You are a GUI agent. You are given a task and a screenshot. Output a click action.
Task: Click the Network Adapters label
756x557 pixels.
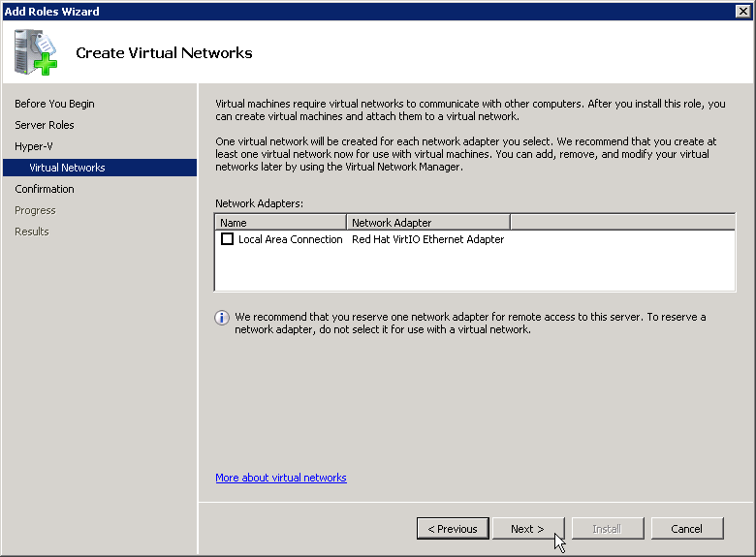[x=260, y=203]
